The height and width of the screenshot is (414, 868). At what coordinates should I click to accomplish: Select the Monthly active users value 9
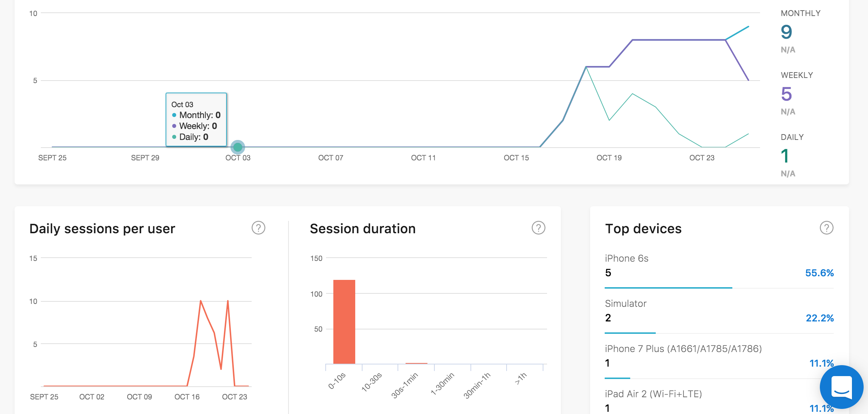click(786, 32)
